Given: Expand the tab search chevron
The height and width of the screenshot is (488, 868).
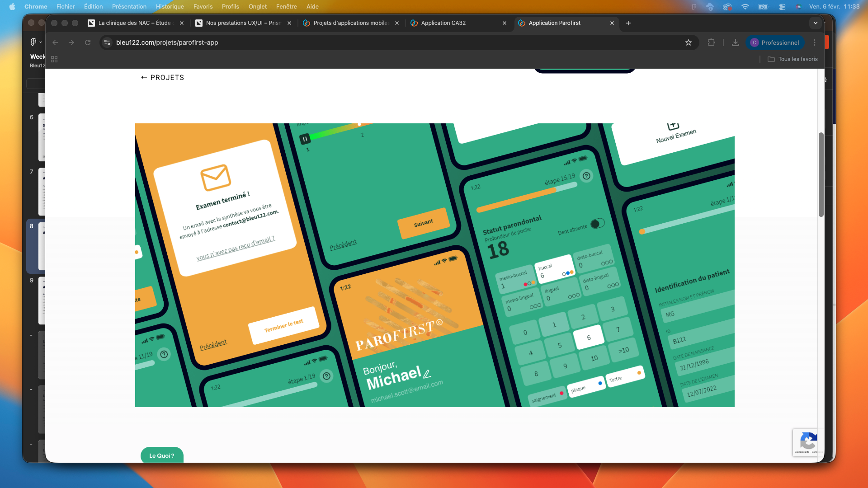Looking at the screenshot, I should [815, 23].
